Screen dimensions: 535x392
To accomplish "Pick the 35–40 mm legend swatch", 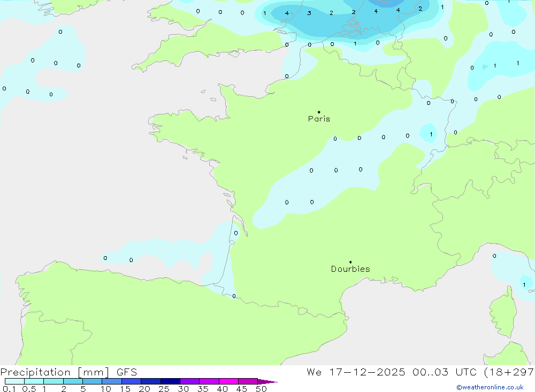I will (x=209, y=381).
